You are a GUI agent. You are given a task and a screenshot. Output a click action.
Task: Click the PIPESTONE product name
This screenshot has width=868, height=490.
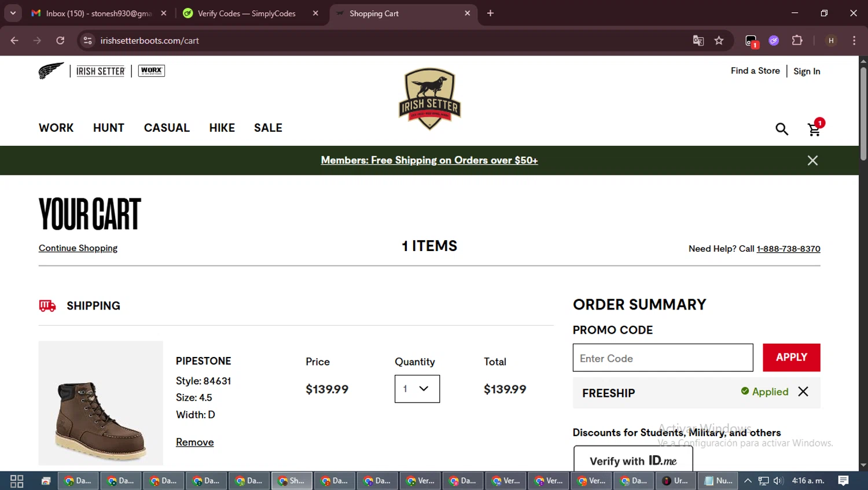[x=204, y=361]
